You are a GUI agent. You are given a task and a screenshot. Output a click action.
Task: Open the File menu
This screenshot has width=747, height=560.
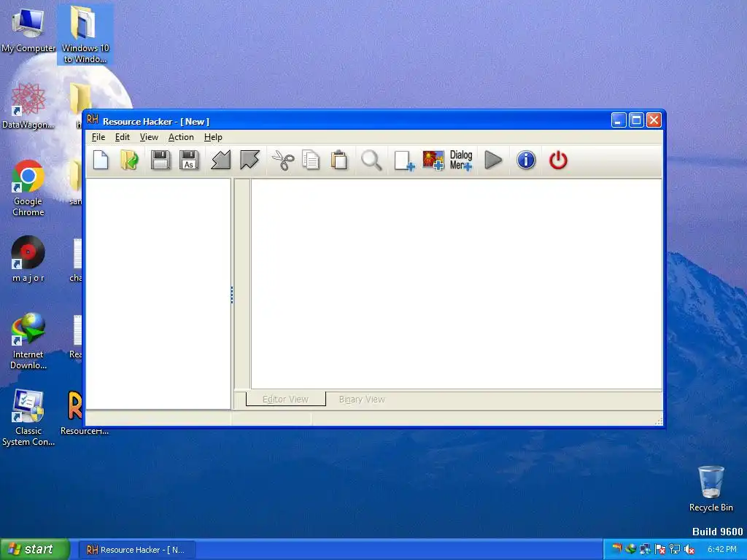[x=98, y=137]
